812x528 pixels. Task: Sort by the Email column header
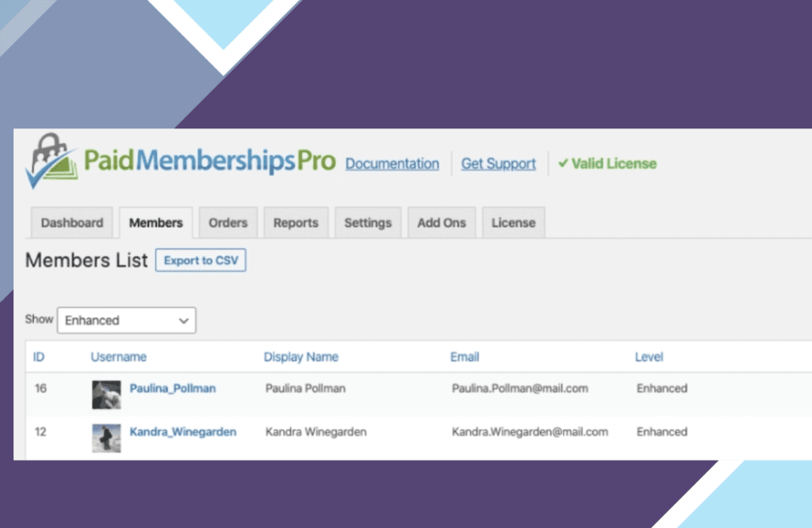(x=465, y=357)
